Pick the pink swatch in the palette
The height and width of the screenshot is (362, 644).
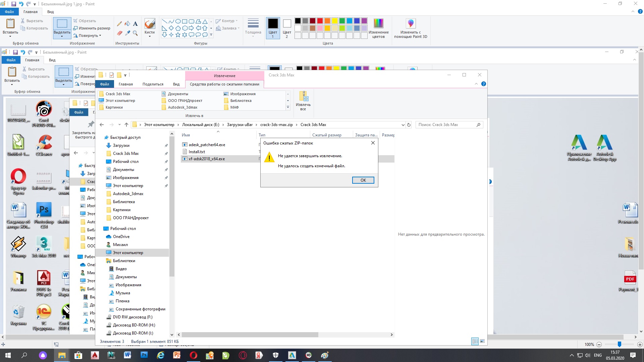(x=320, y=28)
